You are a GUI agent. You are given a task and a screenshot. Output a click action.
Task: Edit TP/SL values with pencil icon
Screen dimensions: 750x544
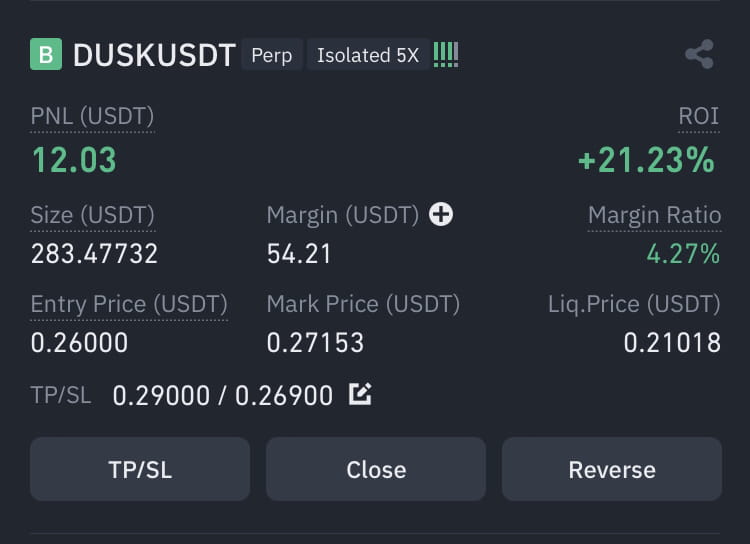pos(360,394)
